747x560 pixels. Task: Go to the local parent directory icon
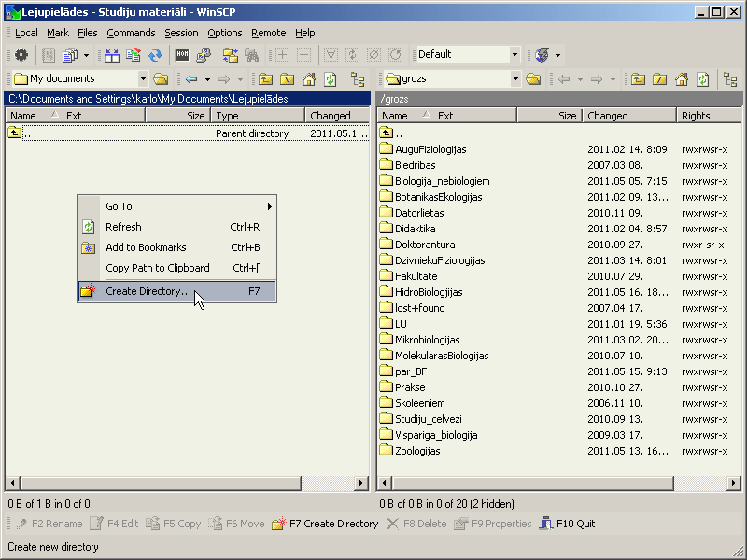tap(265, 79)
